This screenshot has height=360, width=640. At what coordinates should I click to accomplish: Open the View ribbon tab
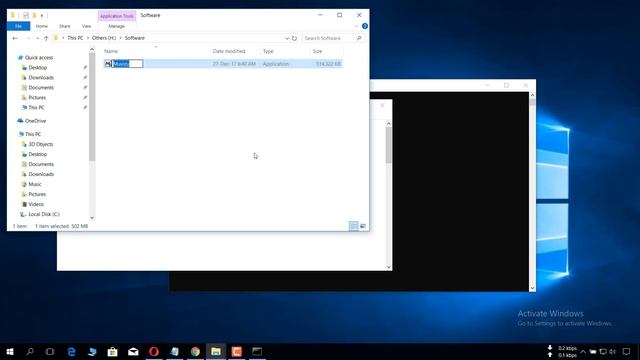pos(87,26)
